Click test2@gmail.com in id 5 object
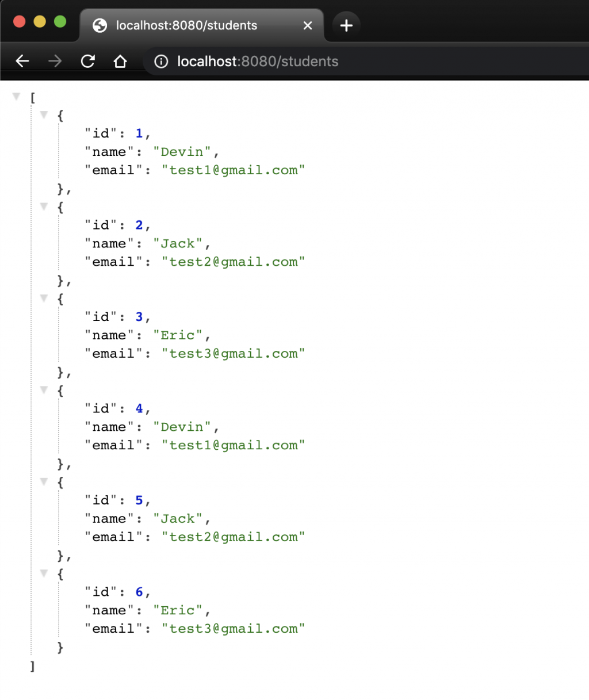This screenshot has width=589, height=700. pyautogui.click(x=233, y=537)
